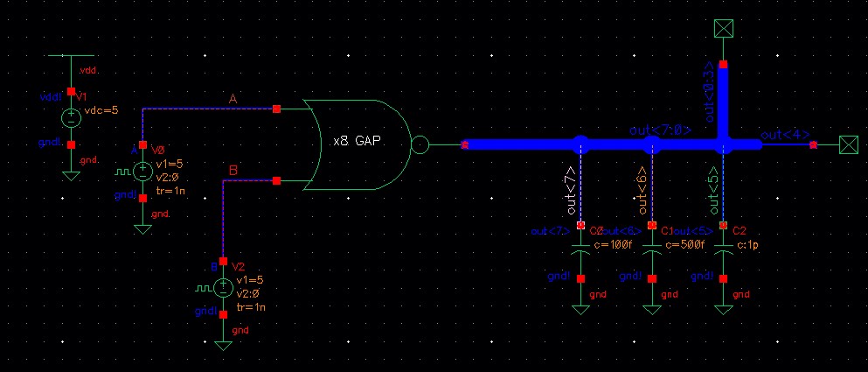The height and width of the screenshot is (372, 868).
Task: Click the c=500f capacitance value
Action: [684, 244]
